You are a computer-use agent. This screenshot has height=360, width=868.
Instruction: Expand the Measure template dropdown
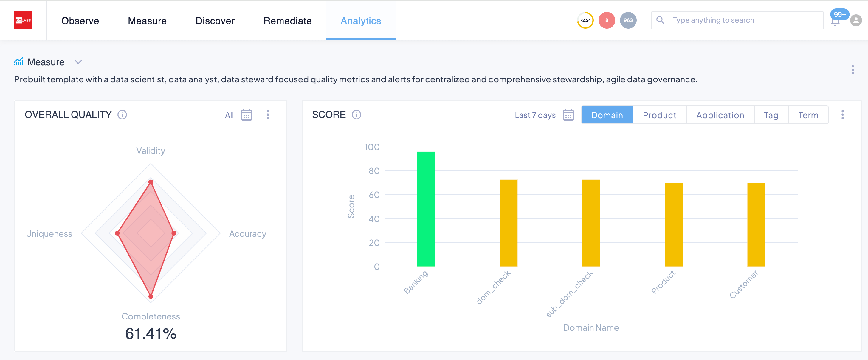click(x=78, y=62)
